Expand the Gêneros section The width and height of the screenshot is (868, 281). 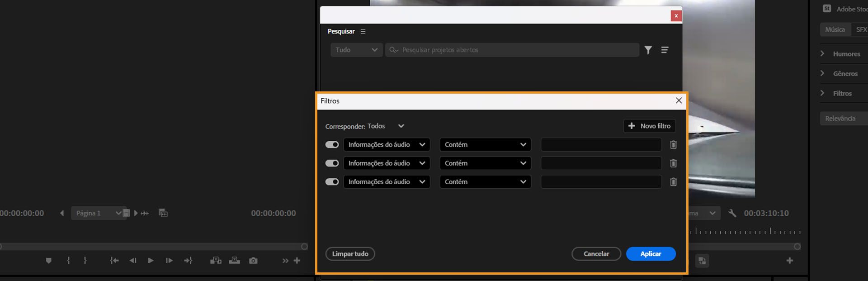(x=822, y=73)
